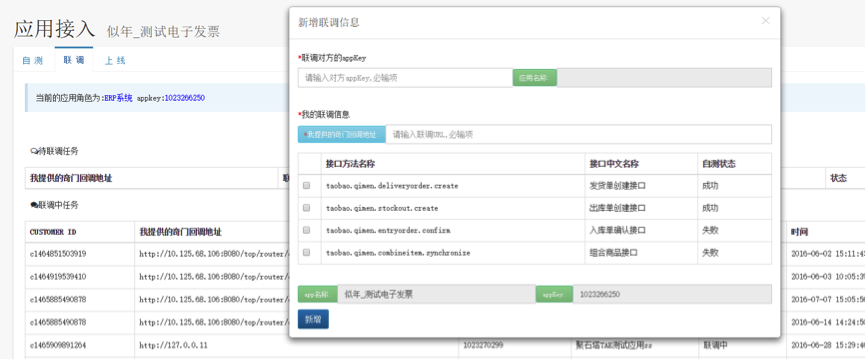Click the green 应用名称 label
The image size is (866, 360).
coord(535,78)
